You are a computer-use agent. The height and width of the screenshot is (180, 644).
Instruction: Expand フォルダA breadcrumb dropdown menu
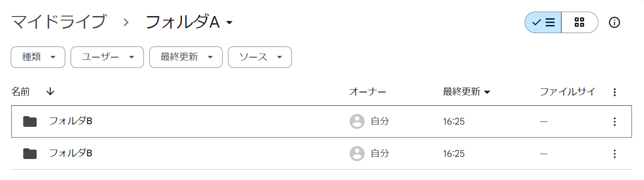(x=189, y=22)
